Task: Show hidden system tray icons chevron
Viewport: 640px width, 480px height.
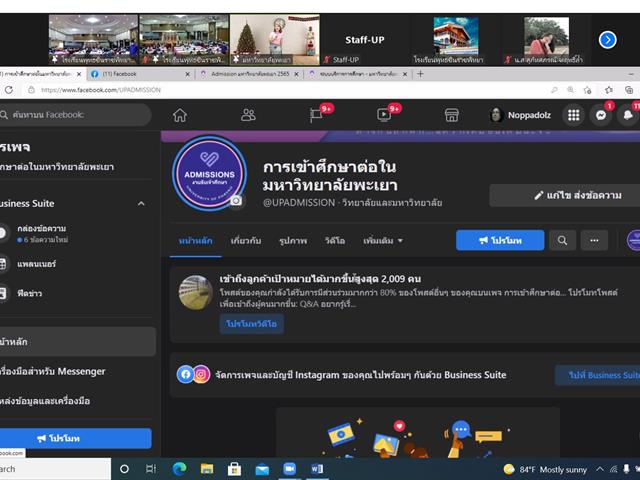Action: pos(600,469)
